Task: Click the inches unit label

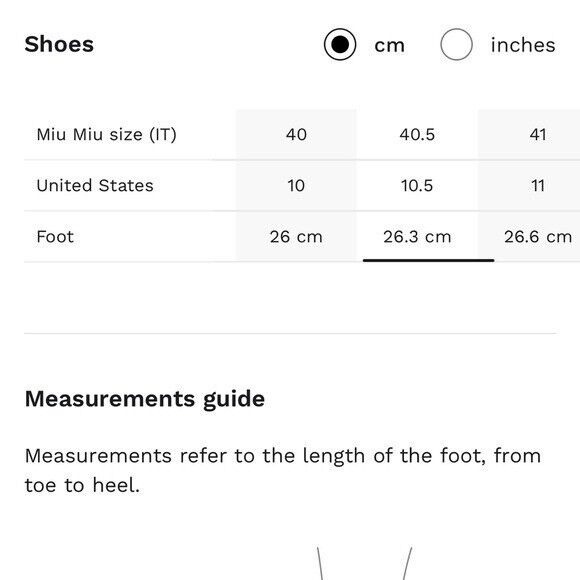Action: click(523, 45)
